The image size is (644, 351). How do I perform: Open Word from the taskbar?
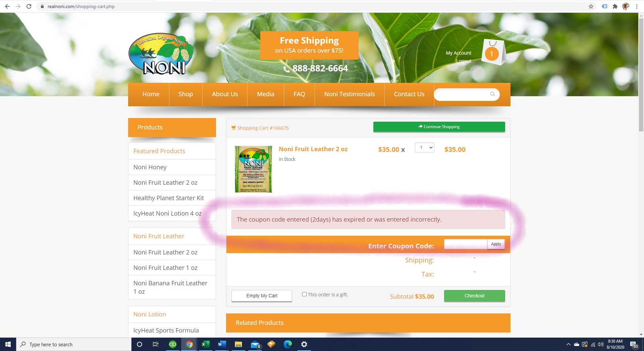pyautogui.click(x=222, y=344)
